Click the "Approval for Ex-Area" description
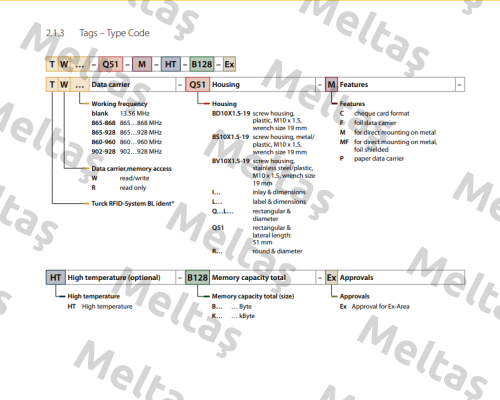This screenshot has height=400, width=500. [381, 307]
